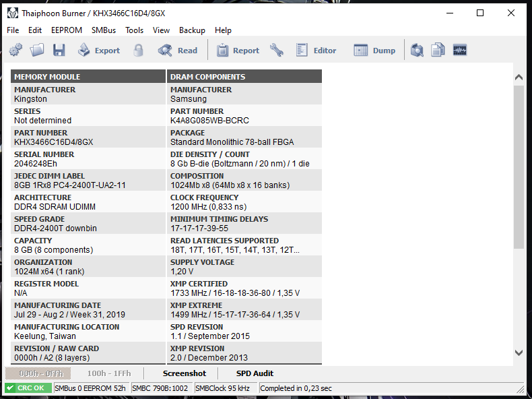Click XMP Certified value '1733 MHz'
The width and height of the screenshot is (532, 399).
(189, 293)
